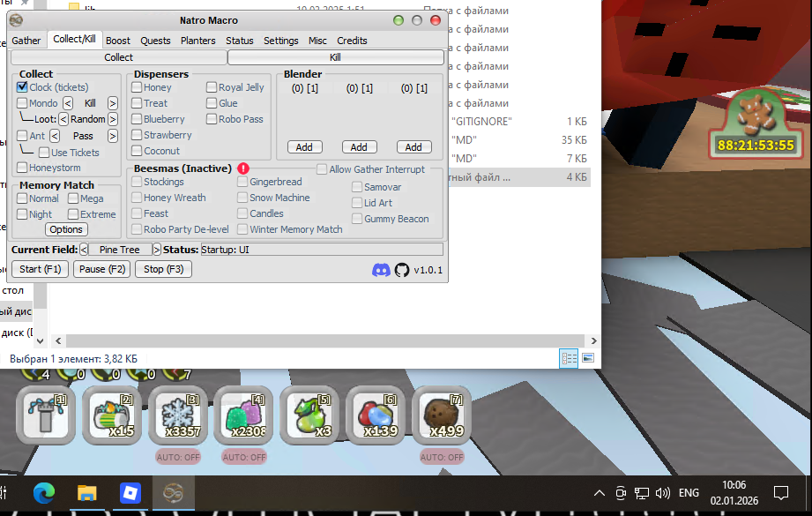Click the Status field showing Startup: UI

(x=322, y=250)
